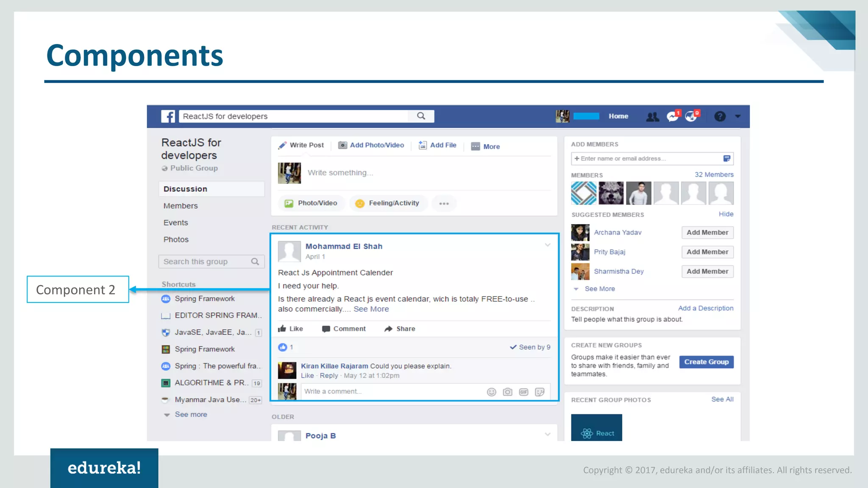This screenshot has height=488, width=868.
Task: Open the Photos section
Action: [x=176, y=240]
